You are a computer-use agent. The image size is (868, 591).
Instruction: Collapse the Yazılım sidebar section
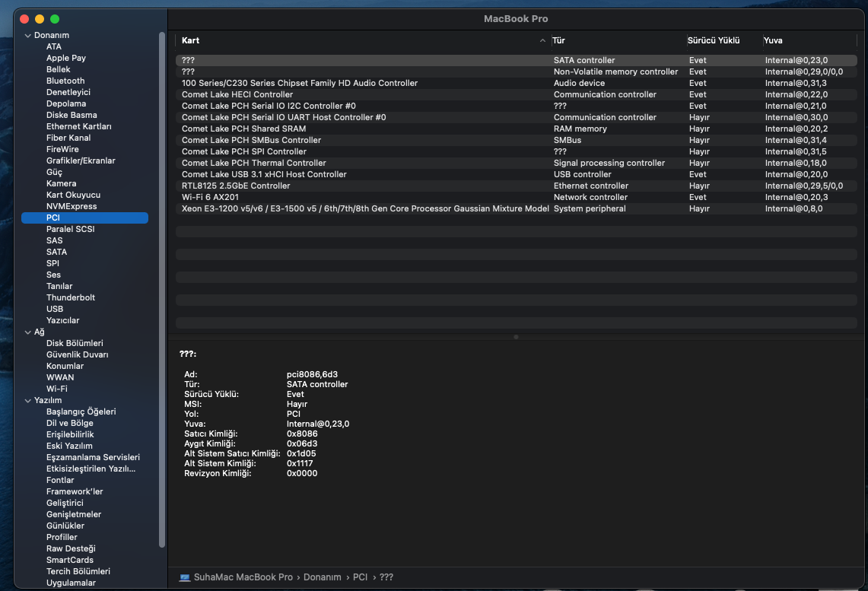[27, 401]
